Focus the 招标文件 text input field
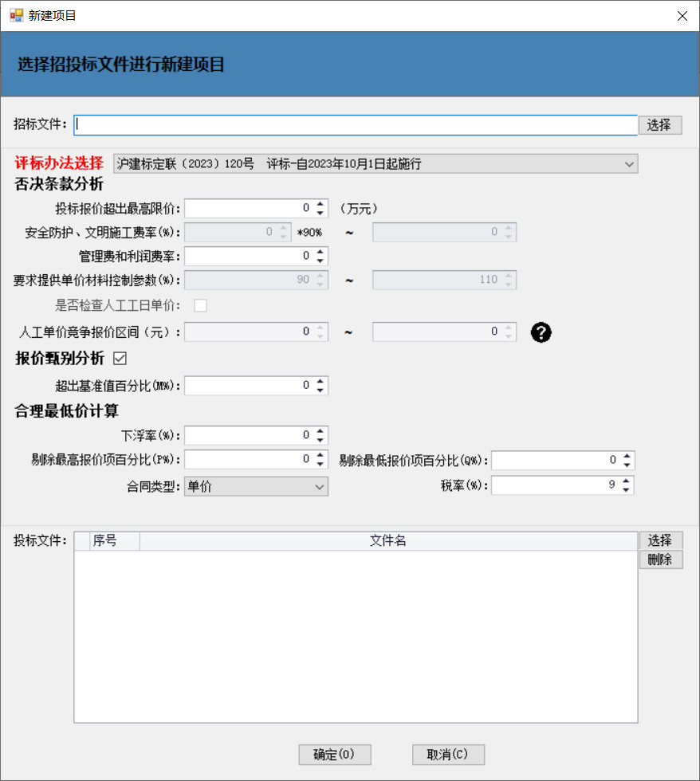Image resolution: width=700 pixels, height=781 pixels. point(355,125)
